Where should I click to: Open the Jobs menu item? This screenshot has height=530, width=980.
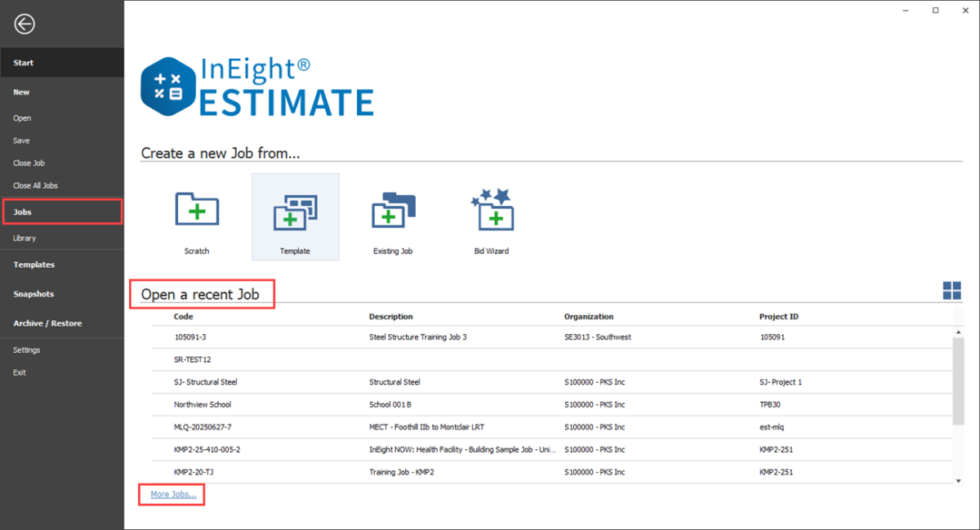coord(23,212)
